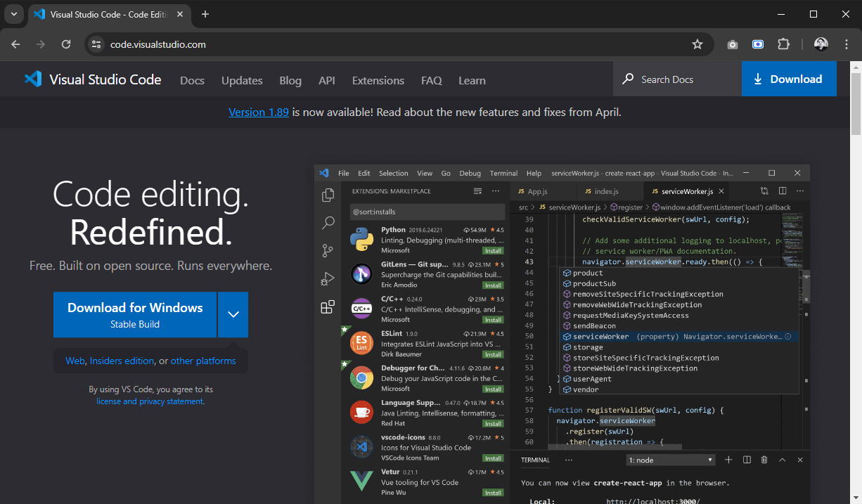
Task: Open Extensions in the site navigation
Action: pos(378,80)
